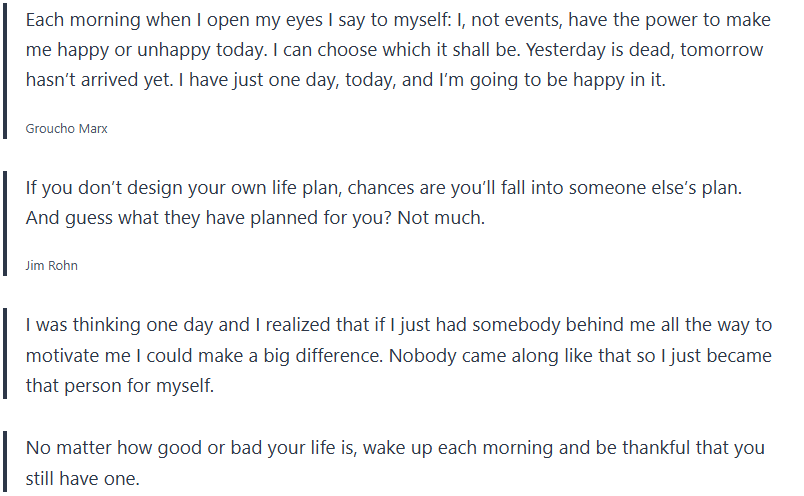Viewport: 804px width, 496px height.
Task: Click the line "still have one."
Action: point(83,478)
